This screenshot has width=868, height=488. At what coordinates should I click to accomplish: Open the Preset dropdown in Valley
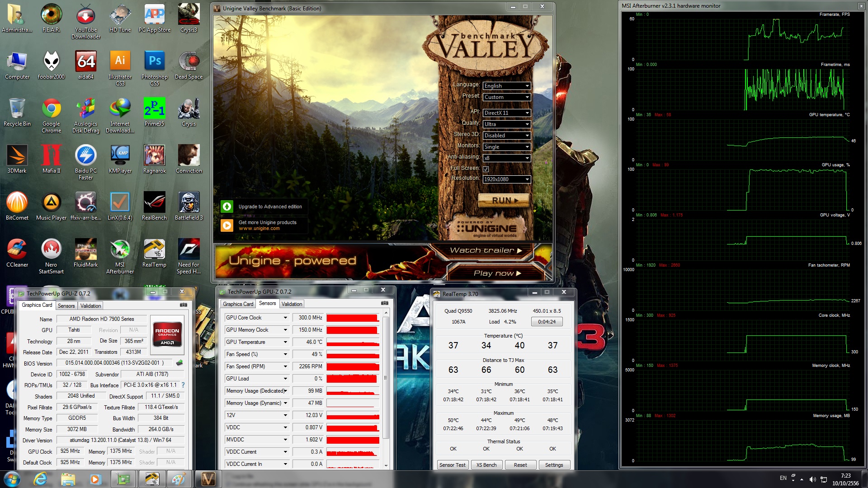pos(506,97)
